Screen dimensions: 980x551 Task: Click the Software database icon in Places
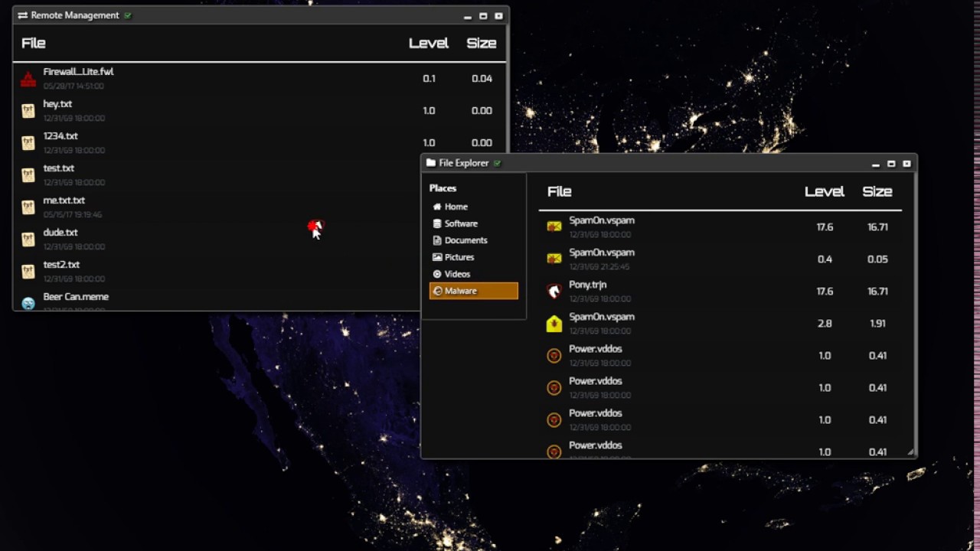(x=437, y=223)
